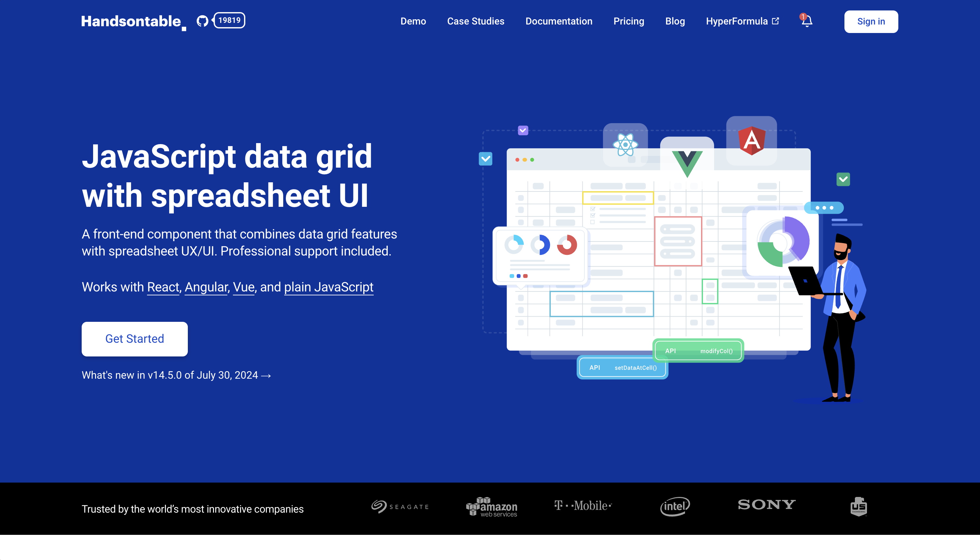Follow the plain JavaScript link
This screenshot has width=980, height=560.
click(329, 287)
